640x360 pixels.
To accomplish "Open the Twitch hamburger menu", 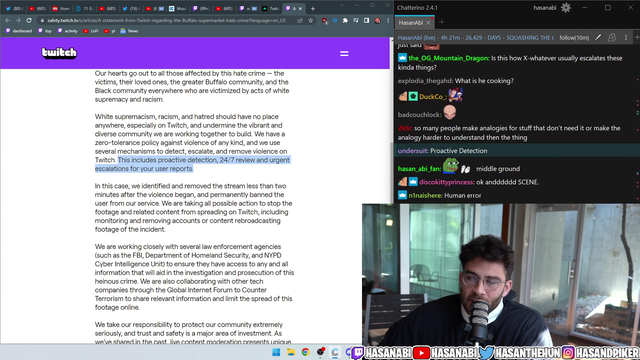I will (344, 53).
